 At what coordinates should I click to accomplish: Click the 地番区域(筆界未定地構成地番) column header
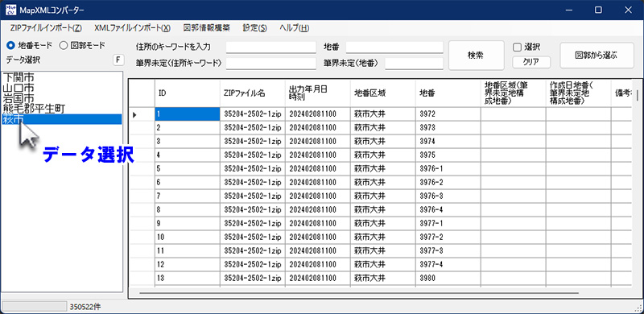click(514, 93)
